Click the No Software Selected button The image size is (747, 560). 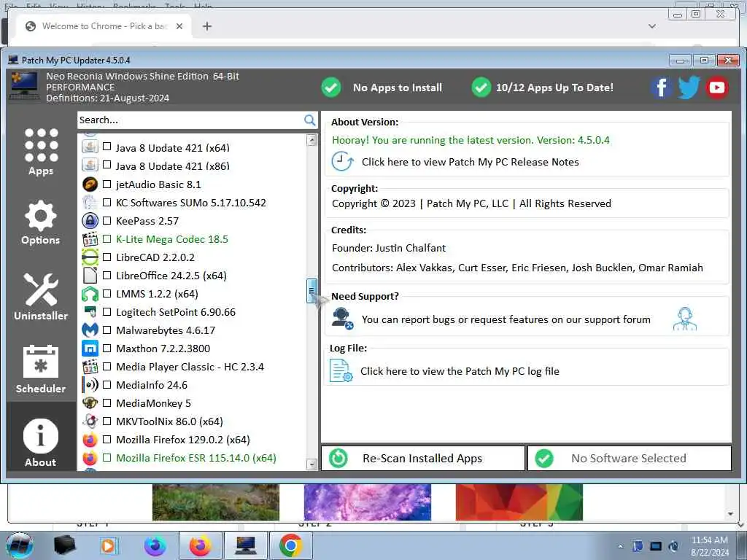[630, 458]
